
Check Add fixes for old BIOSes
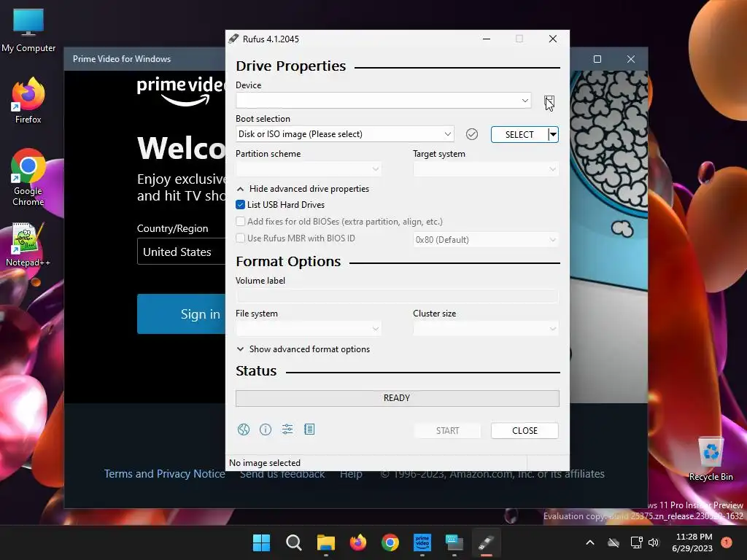240,222
